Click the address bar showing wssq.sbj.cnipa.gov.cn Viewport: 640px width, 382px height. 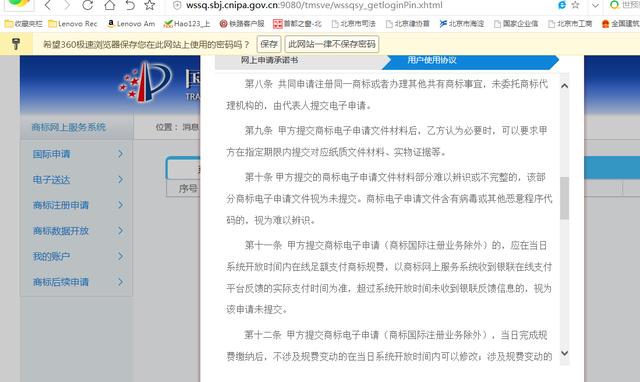click(x=314, y=5)
